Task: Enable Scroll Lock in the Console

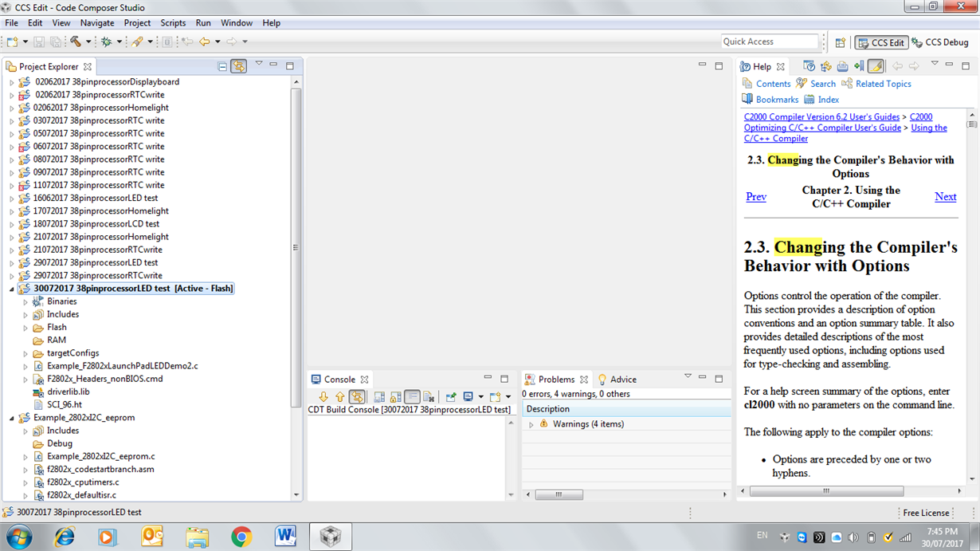Action: (395, 396)
